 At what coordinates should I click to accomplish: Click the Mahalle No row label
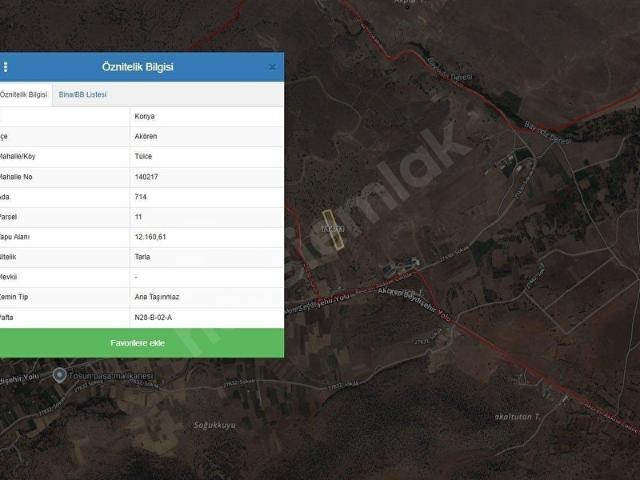(x=16, y=177)
